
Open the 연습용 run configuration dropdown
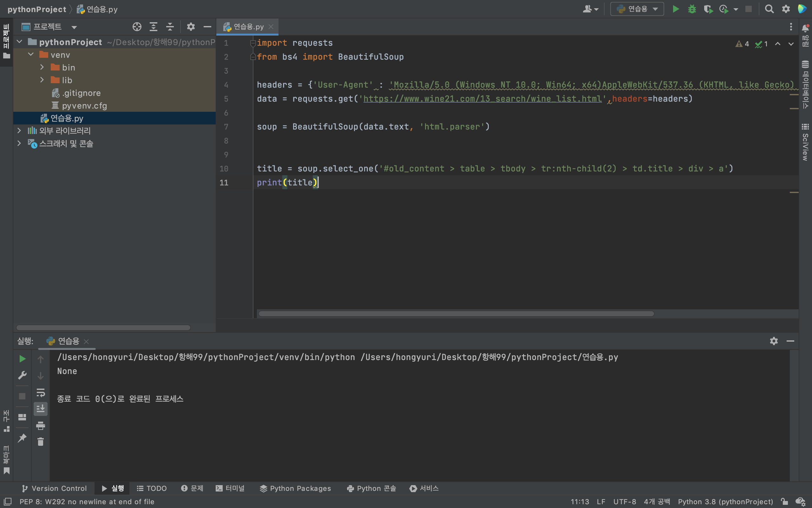click(x=637, y=9)
